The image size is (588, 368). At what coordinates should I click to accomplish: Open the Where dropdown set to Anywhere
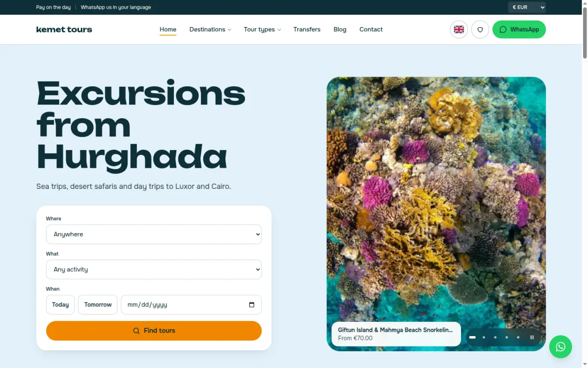[154, 235]
